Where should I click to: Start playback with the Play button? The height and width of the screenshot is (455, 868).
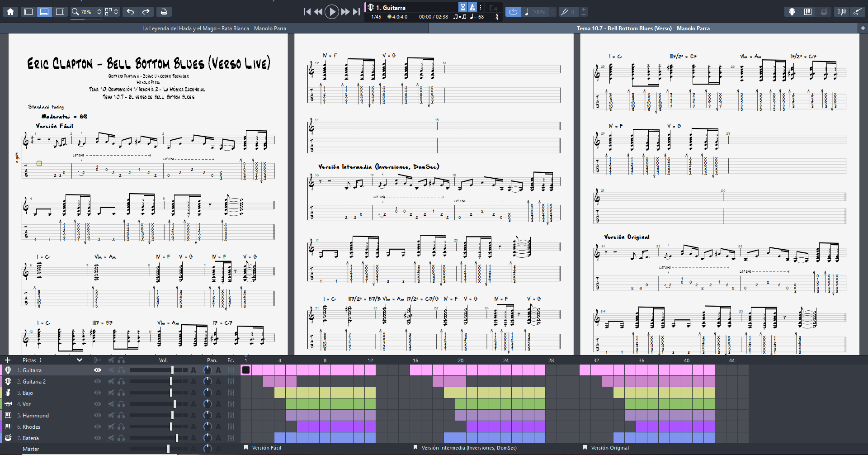point(332,12)
